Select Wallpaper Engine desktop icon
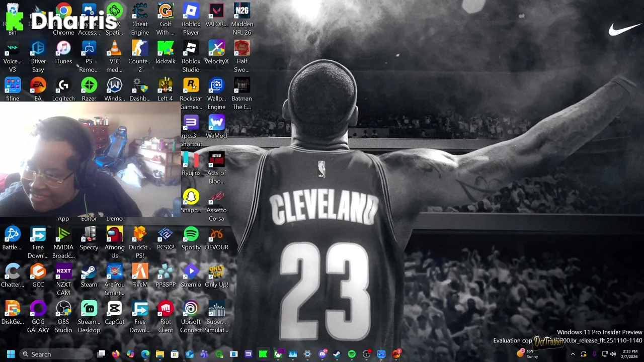644x362 pixels. 217,94
